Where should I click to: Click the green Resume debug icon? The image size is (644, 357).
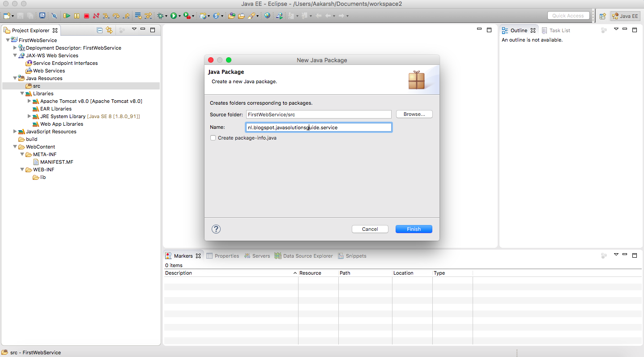[67, 16]
